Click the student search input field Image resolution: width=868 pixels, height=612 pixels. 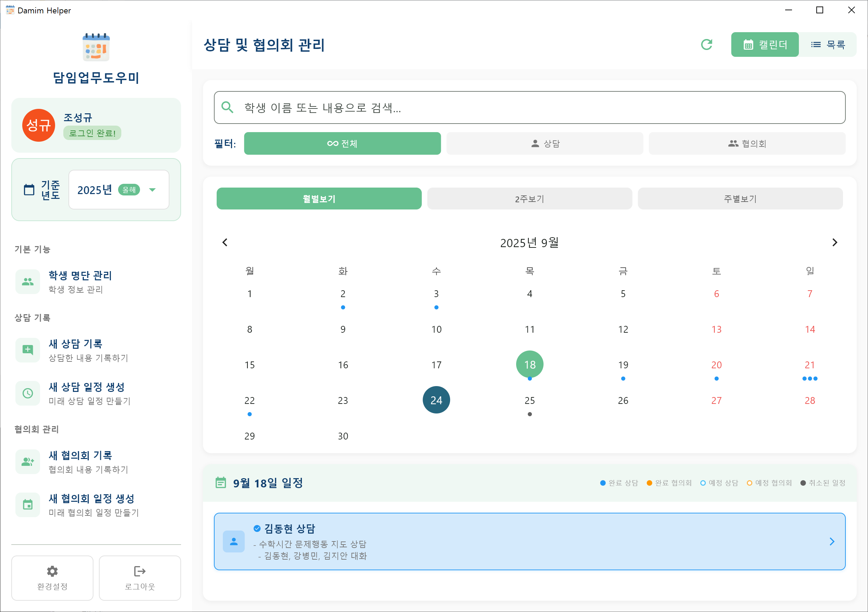529,108
